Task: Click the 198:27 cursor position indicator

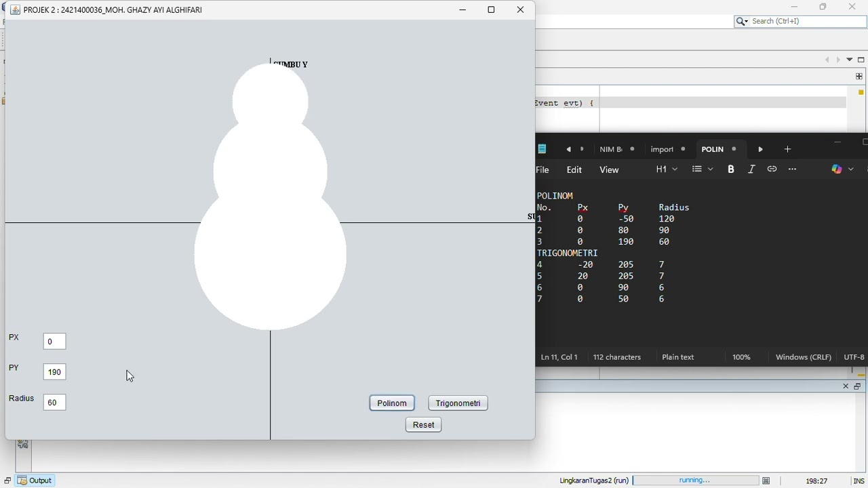Action: tap(816, 481)
